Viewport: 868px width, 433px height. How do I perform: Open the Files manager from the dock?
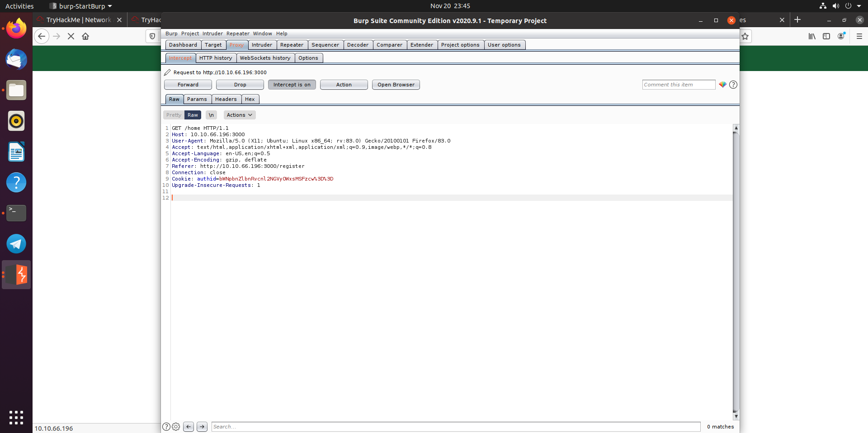click(16, 90)
